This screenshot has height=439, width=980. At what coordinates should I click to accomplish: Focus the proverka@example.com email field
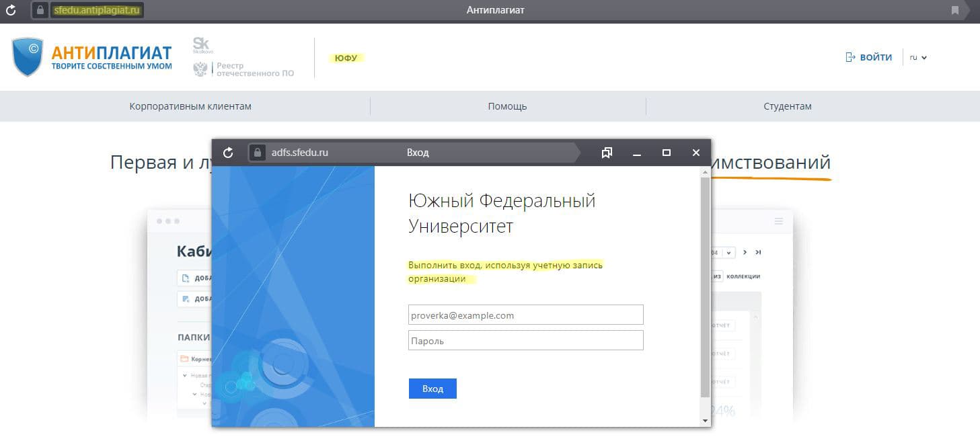point(526,315)
